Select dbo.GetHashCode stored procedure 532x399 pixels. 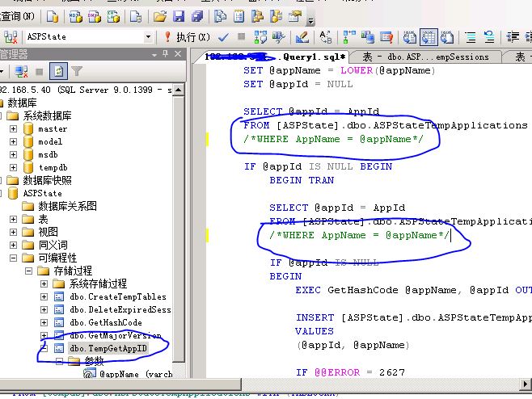[105, 323]
